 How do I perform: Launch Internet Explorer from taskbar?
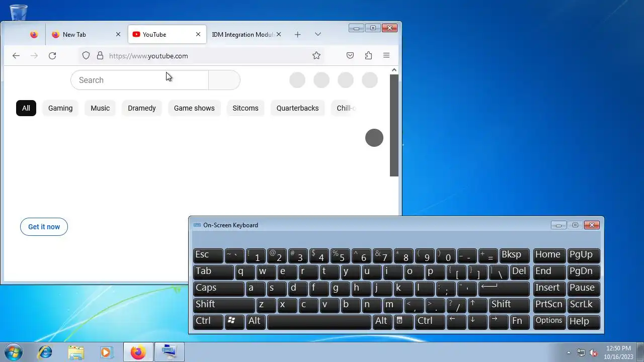(45, 352)
